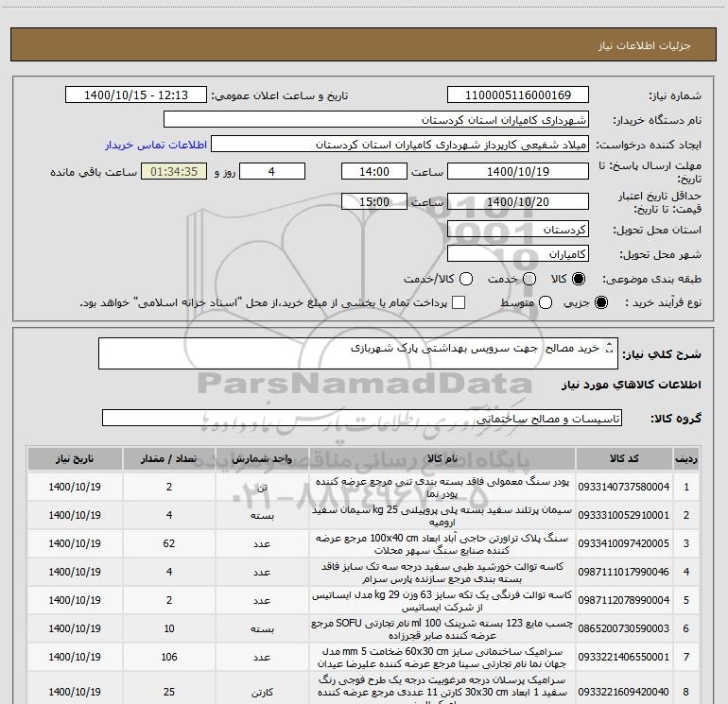Screen dimensions: 728x704
Task: Click the unit کارتن in row 8
Action: click(x=262, y=692)
